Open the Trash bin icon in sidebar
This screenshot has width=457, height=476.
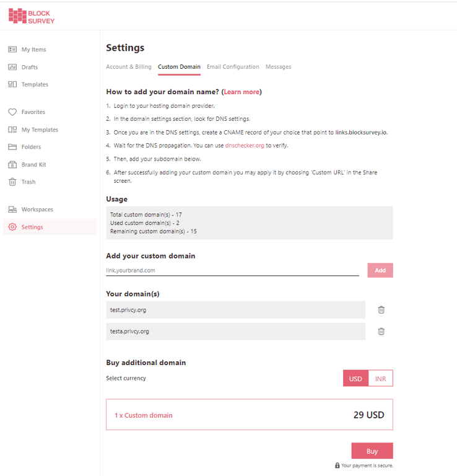click(12, 182)
